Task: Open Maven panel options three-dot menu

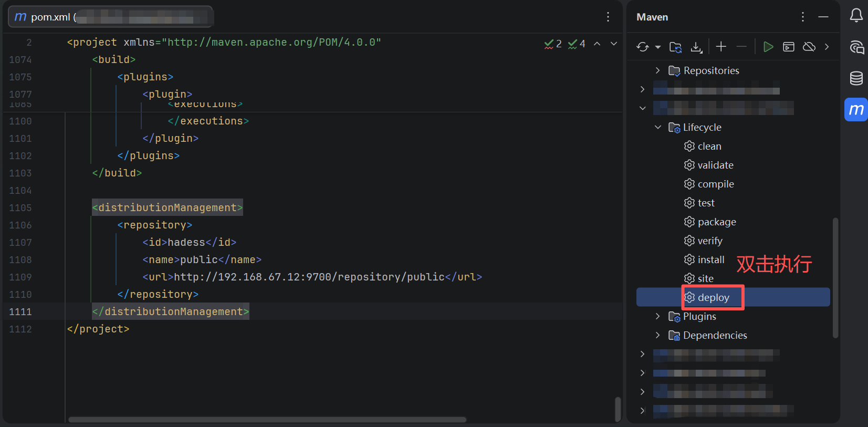Action: [802, 17]
